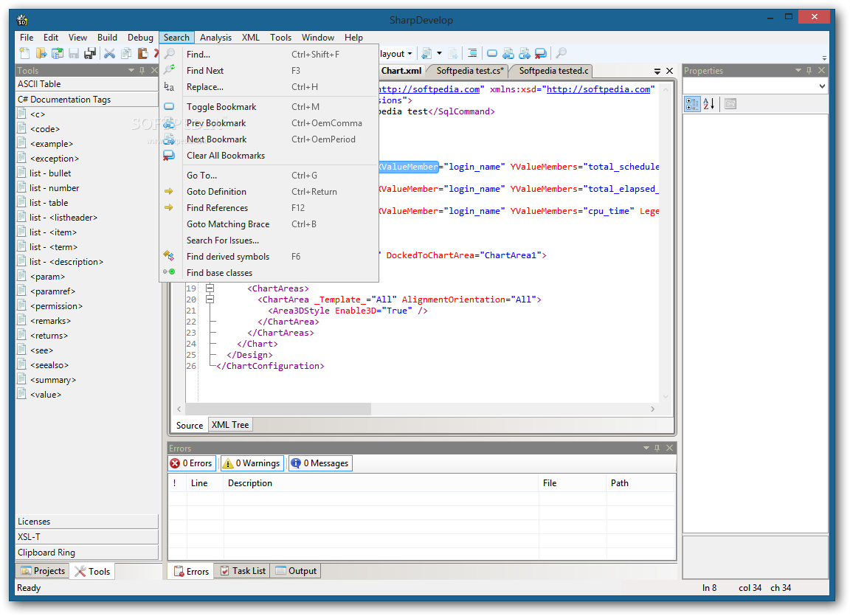Click the Clear Bookmarks toolbar icon
Viewport: 850px width, 616px height.
coord(540,53)
